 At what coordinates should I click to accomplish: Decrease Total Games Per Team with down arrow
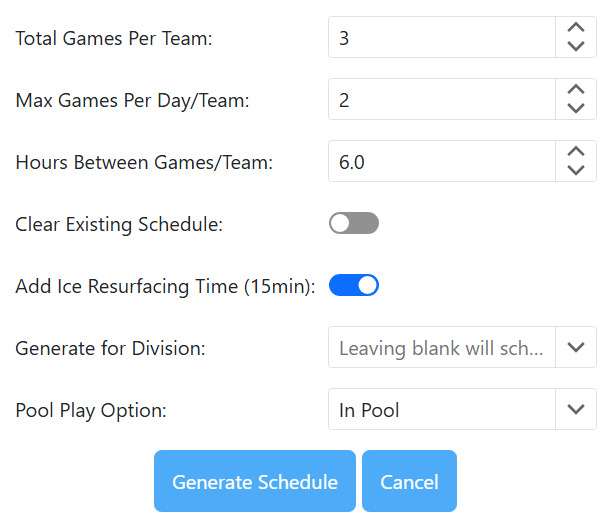pyautogui.click(x=575, y=46)
